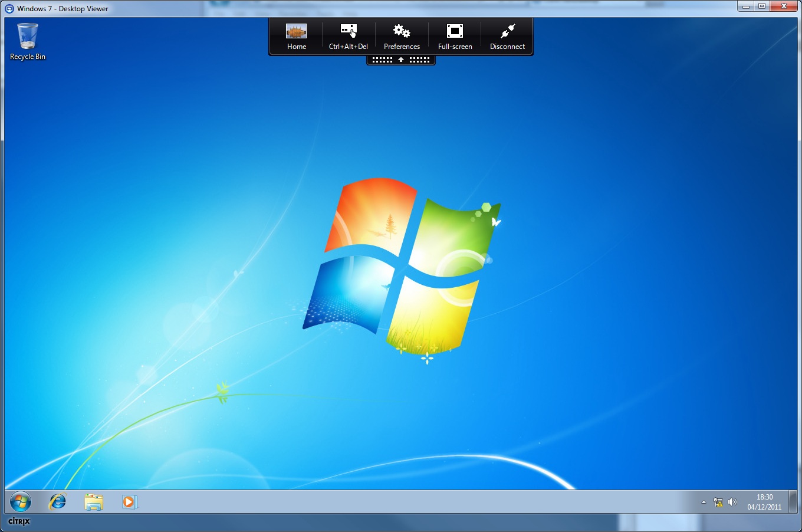This screenshot has height=532, width=802.
Task: Collapse the Desktop Viewer toolbar with up arrow
Action: tap(401, 60)
